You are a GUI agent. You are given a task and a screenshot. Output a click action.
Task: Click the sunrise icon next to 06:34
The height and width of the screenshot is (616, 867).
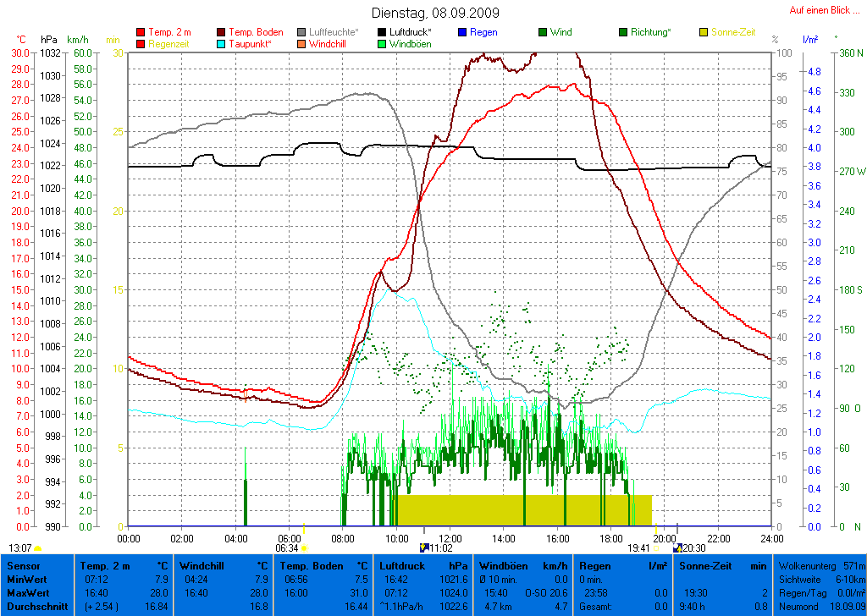(x=303, y=548)
